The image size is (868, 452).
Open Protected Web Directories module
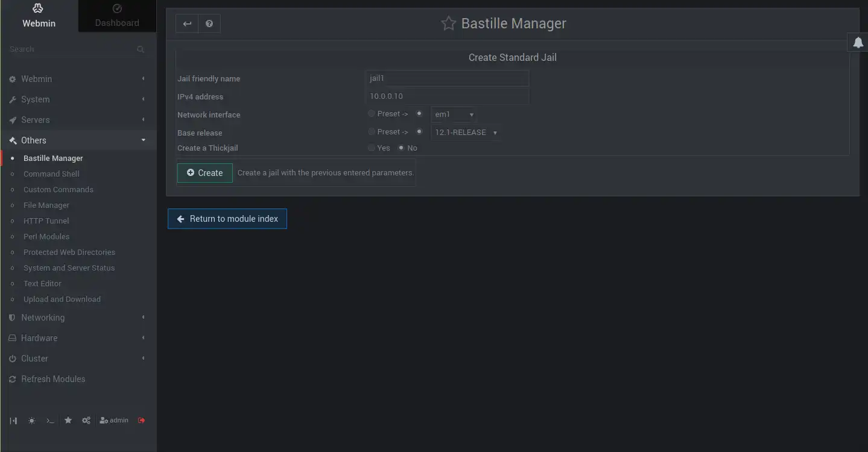click(x=69, y=253)
